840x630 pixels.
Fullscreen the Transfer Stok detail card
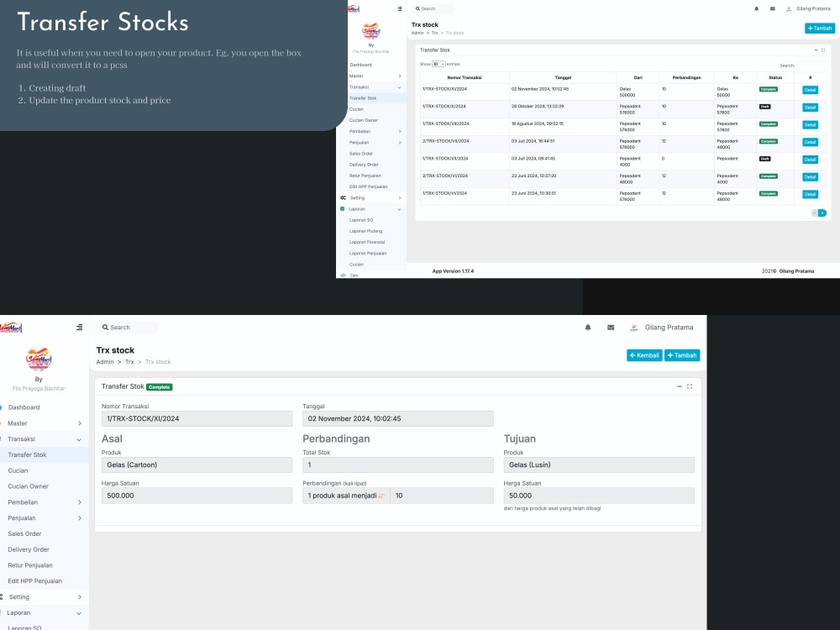coord(690,386)
